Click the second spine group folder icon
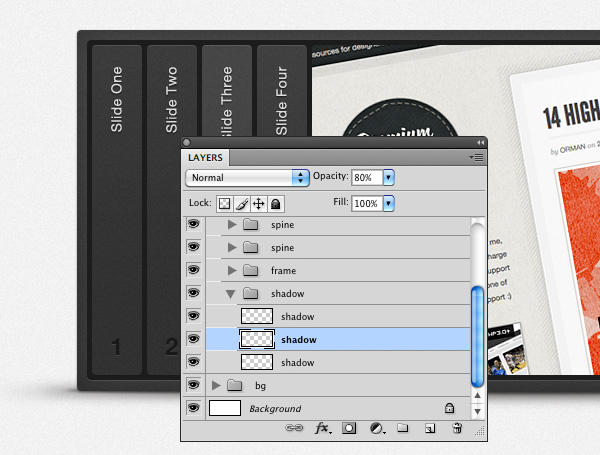The height and width of the screenshot is (455, 600). coord(251,248)
